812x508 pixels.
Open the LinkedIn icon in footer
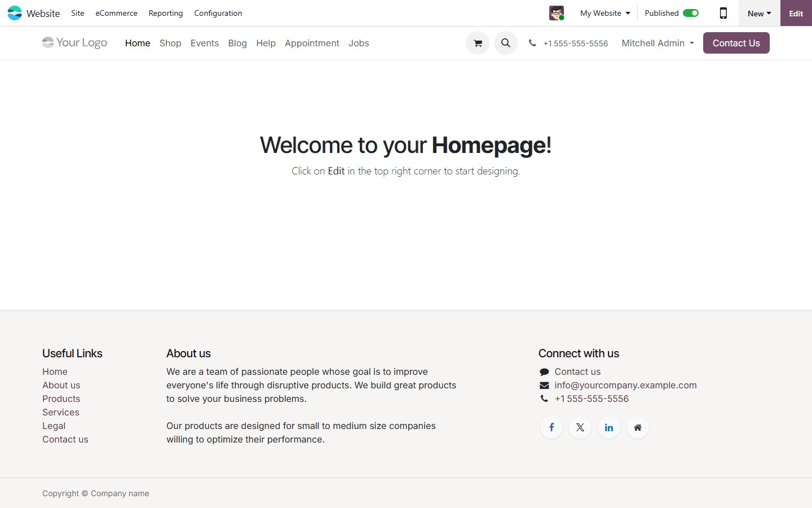point(608,427)
